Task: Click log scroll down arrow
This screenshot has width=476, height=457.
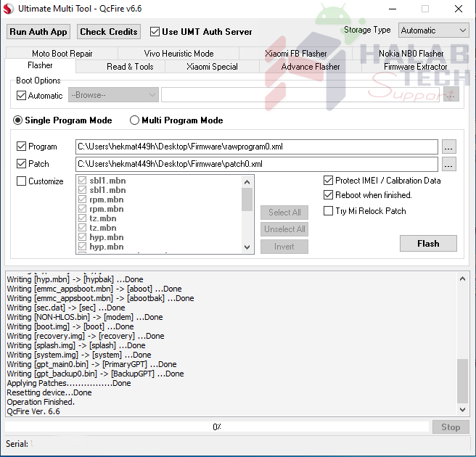Action: tap(462, 410)
